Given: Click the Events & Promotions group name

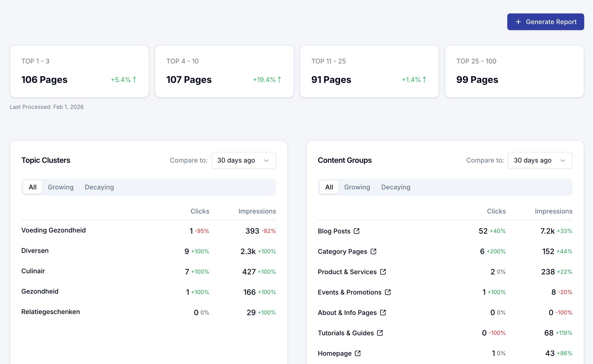Looking at the screenshot, I should pyautogui.click(x=350, y=292).
